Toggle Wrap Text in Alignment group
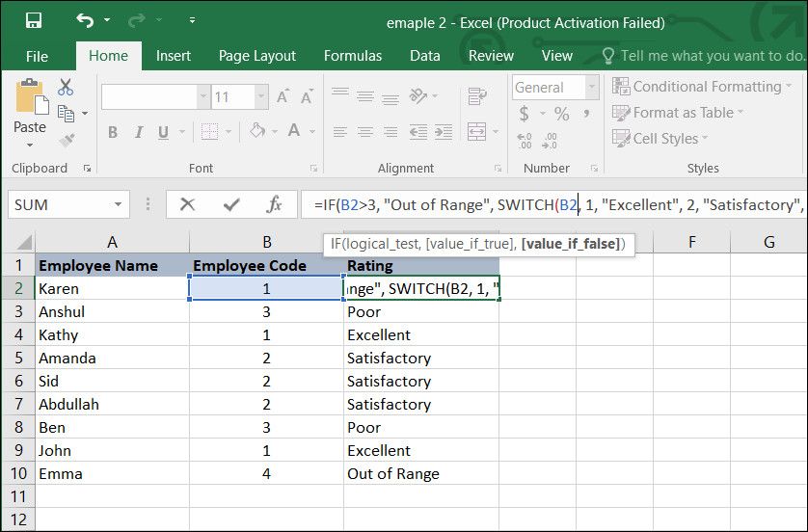808x532 pixels. pos(477,96)
